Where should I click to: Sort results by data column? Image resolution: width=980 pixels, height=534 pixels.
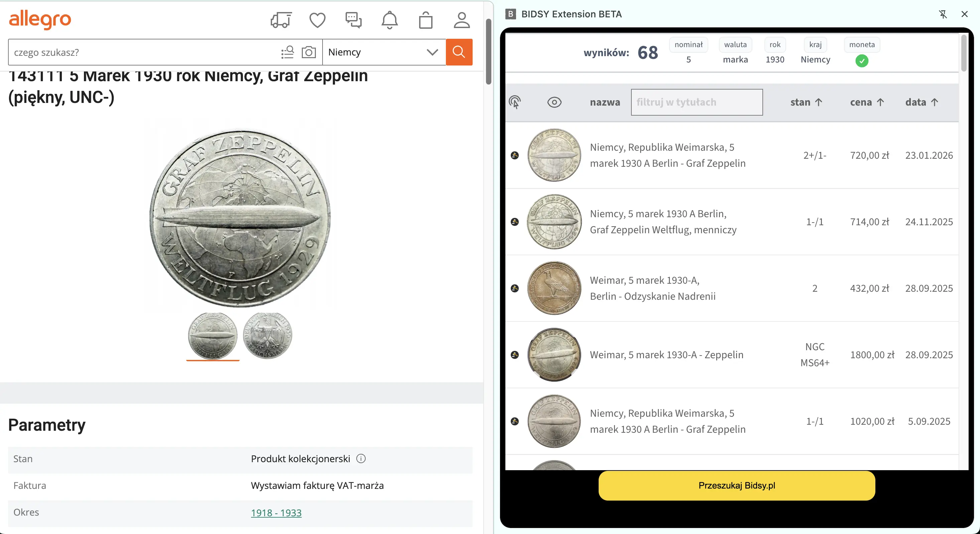(922, 102)
